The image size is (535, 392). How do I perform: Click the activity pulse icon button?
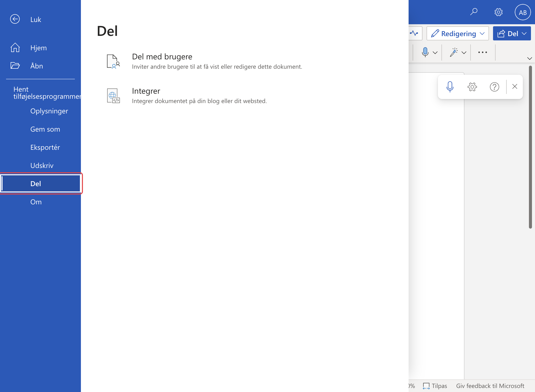tap(414, 33)
